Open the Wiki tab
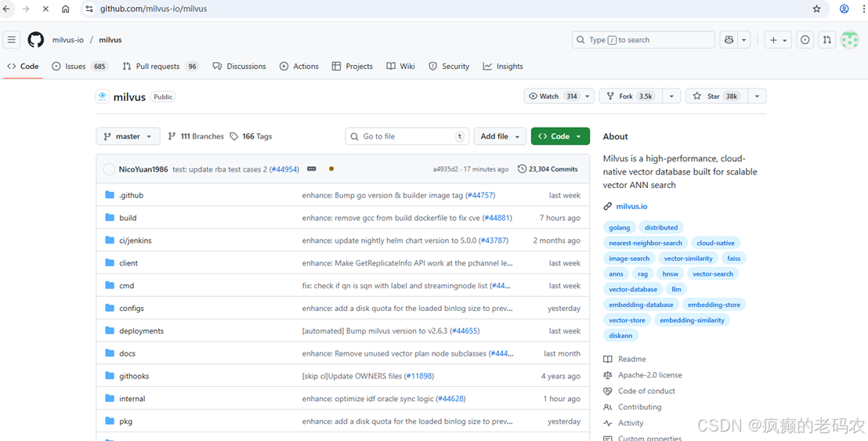 pos(400,67)
